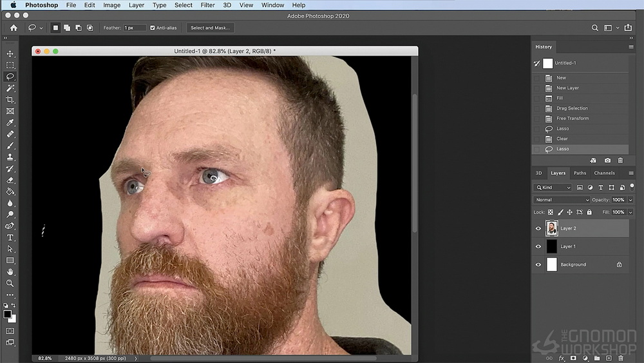Click the Select and Mask button

click(211, 28)
